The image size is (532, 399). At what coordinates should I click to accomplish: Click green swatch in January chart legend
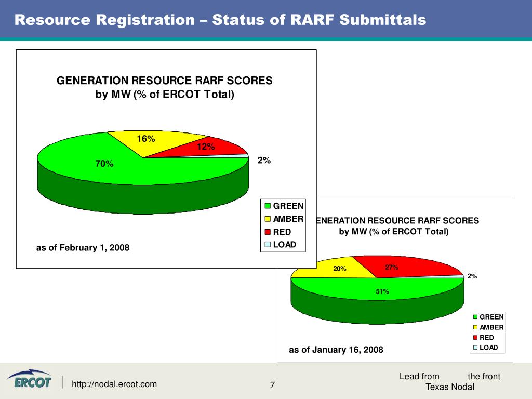coord(475,317)
